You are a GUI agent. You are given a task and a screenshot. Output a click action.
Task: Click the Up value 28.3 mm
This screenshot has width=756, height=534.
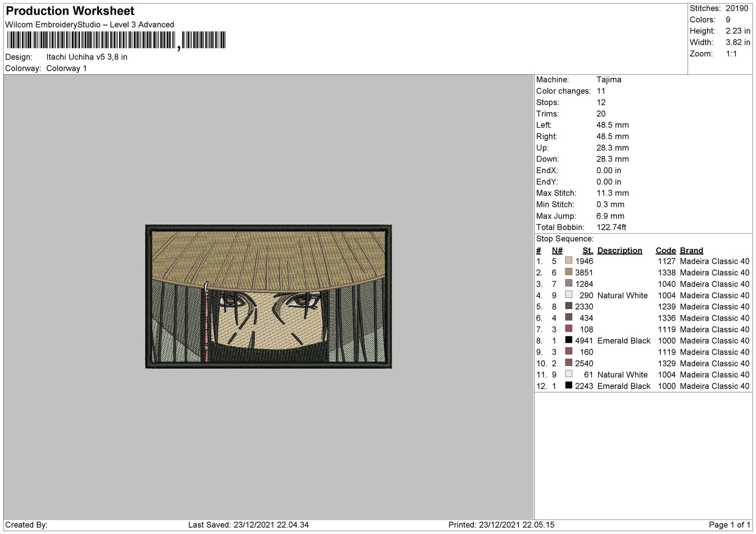pyautogui.click(x=613, y=147)
